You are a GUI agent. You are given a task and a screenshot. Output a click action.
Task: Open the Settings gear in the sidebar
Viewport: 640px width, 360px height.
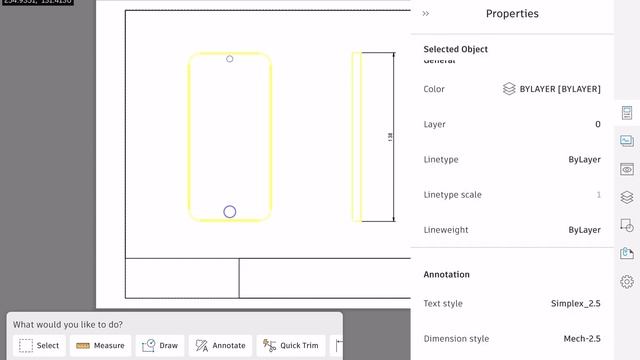[x=627, y=282]
